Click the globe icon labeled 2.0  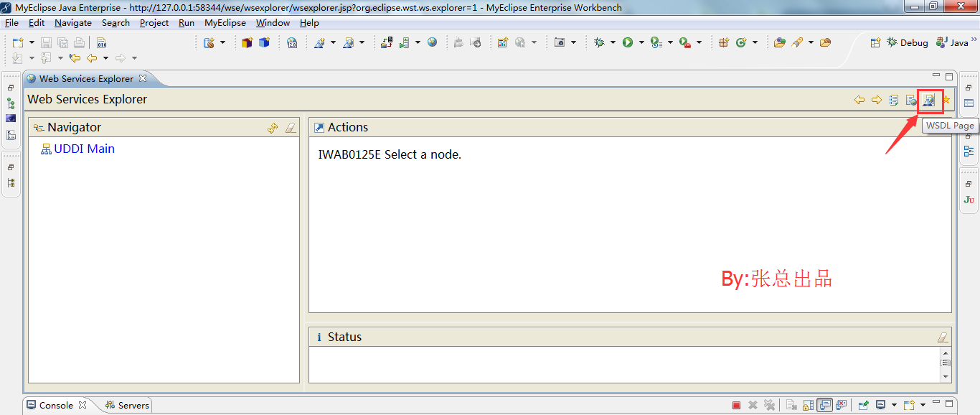click(293, 43)
